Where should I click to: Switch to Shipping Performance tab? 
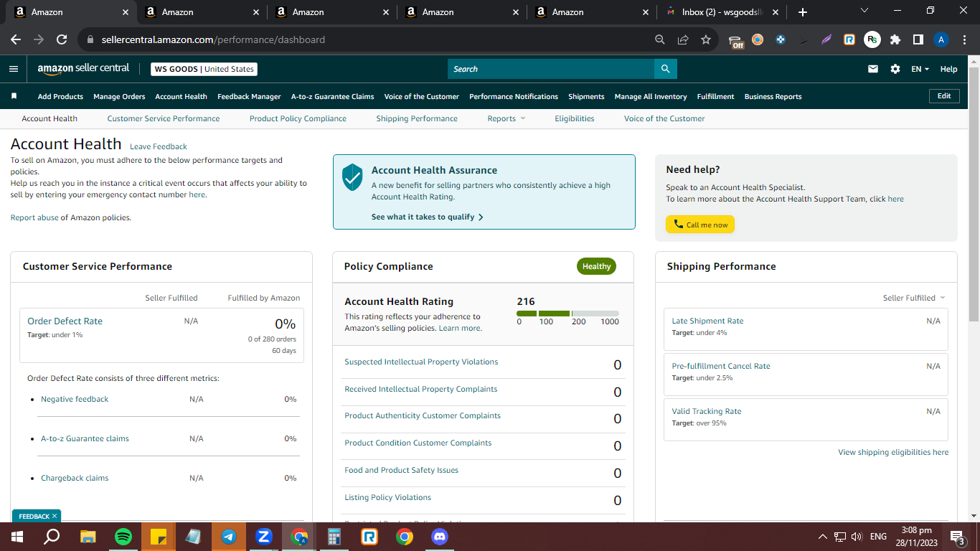pyautogui.click(x=417, y=118)
